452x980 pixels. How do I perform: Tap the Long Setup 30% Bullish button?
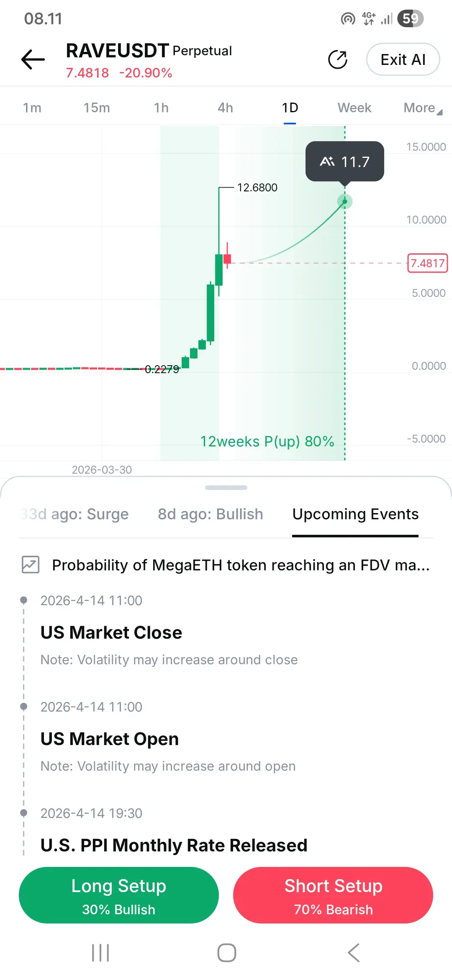(119, 895)
